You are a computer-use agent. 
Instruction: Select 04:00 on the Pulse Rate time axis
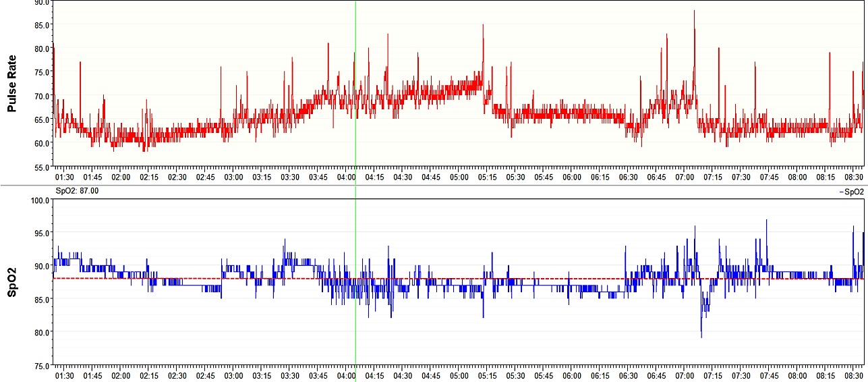(x=347, y=177)
